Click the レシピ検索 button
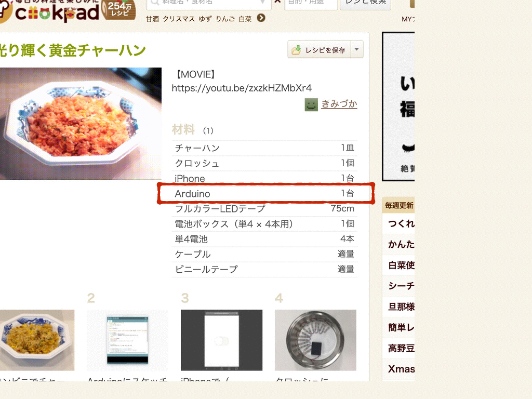 (x=365, y=4)
